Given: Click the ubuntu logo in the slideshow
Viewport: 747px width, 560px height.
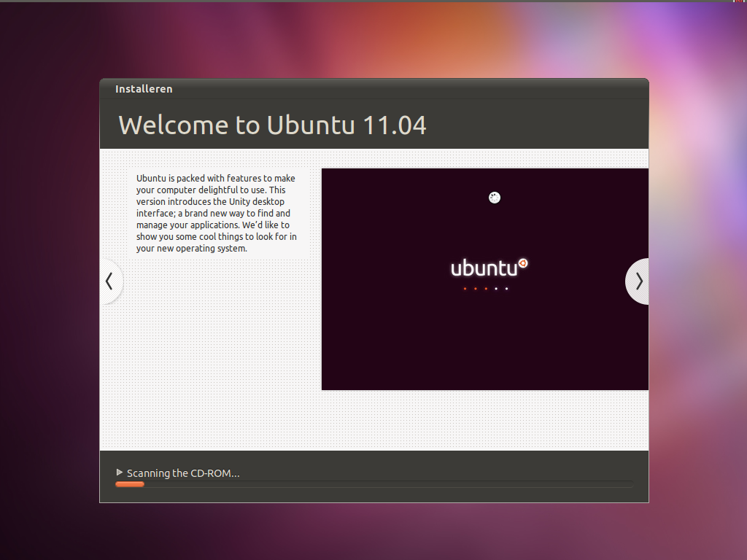Looking at the screenshot, I should click(x=489, y=268).
